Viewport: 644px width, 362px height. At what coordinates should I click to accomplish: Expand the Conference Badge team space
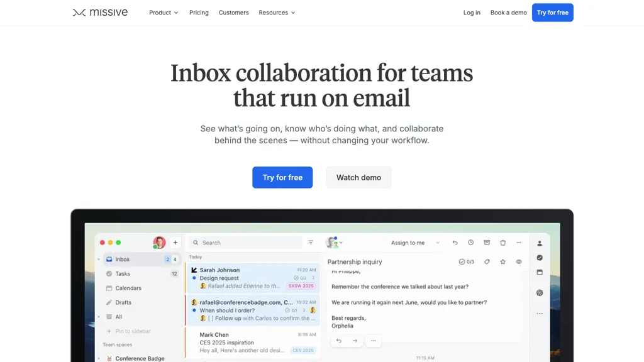tap(99, 359)
